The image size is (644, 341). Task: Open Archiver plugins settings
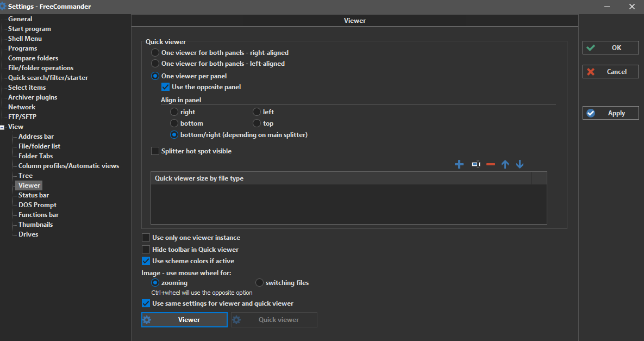coord(33,97)
